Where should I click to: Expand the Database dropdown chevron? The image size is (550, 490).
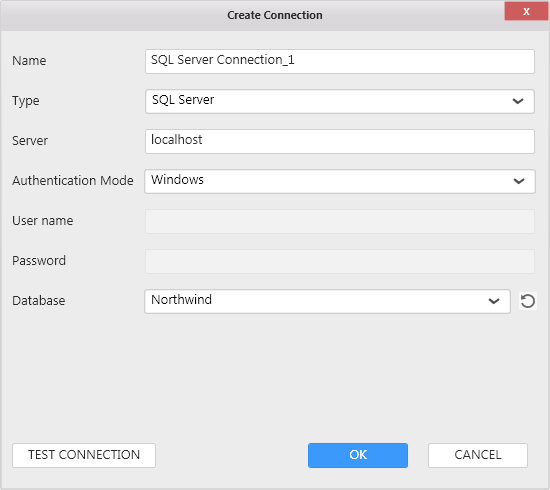pyautogui.click(x=494, y=301)
